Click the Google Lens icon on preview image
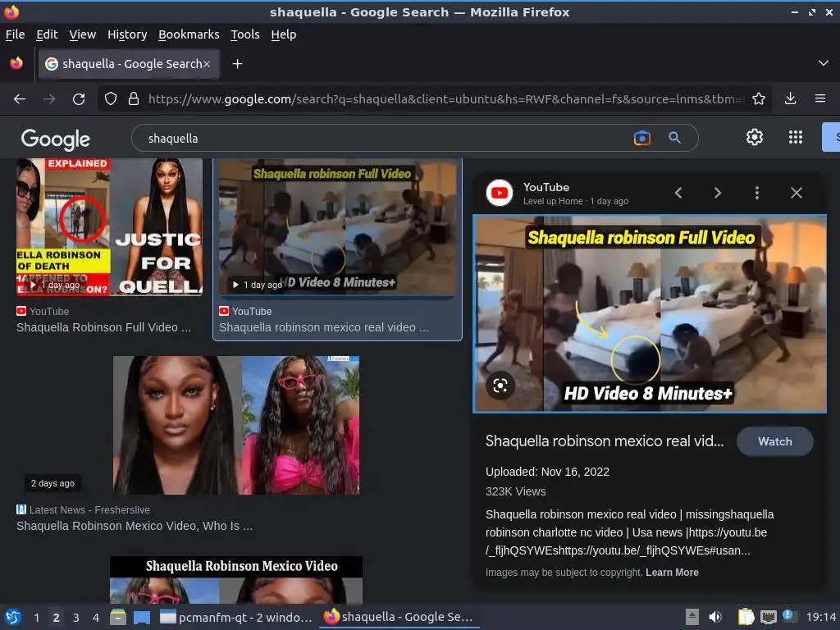This screenshot has height=630, width=840. 500,386
